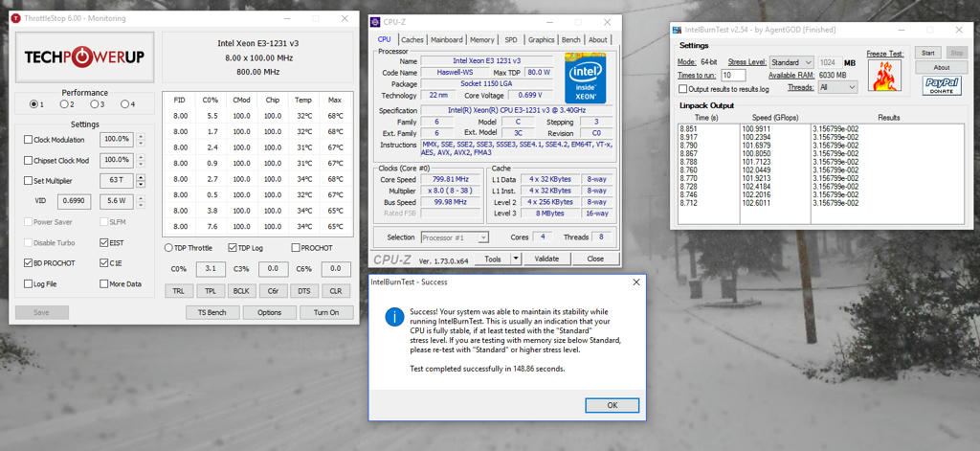Open the Processor #1 selection dropdown
Screen dimensions: 980x451
[x=455, y=237]
